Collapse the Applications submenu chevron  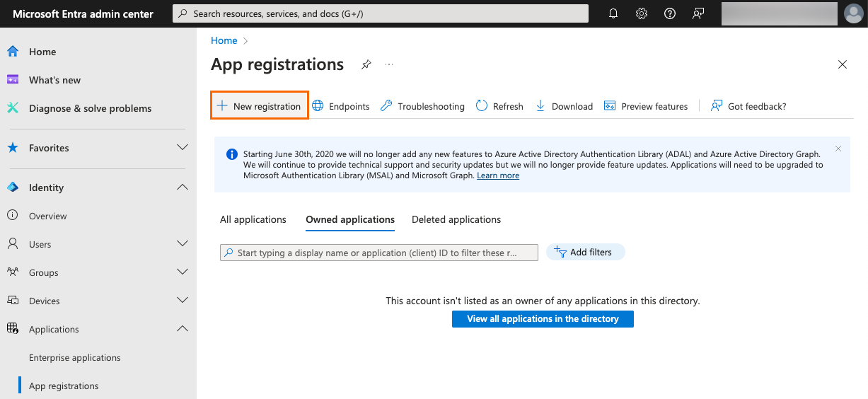point(183,329)
